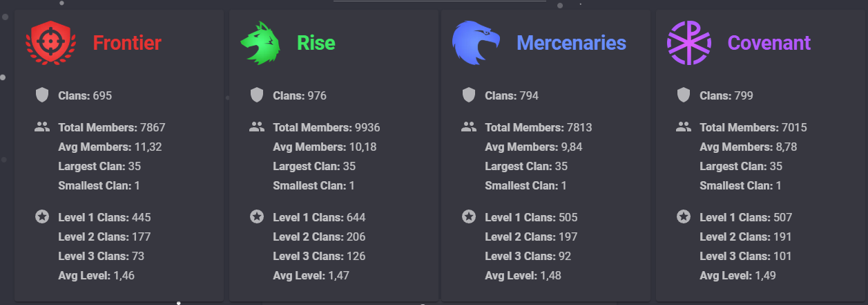Click Frontier Total Members: 7867 stat

pos(112,127)
